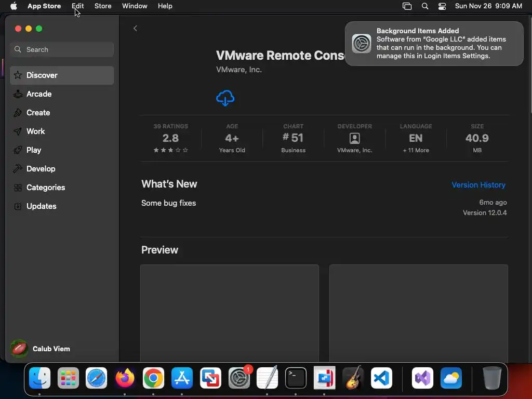The width and height of the screenshot is (532, 399).
Task: Click the 'Some bug fixes' release note
Action: click(x=169, y=203)
